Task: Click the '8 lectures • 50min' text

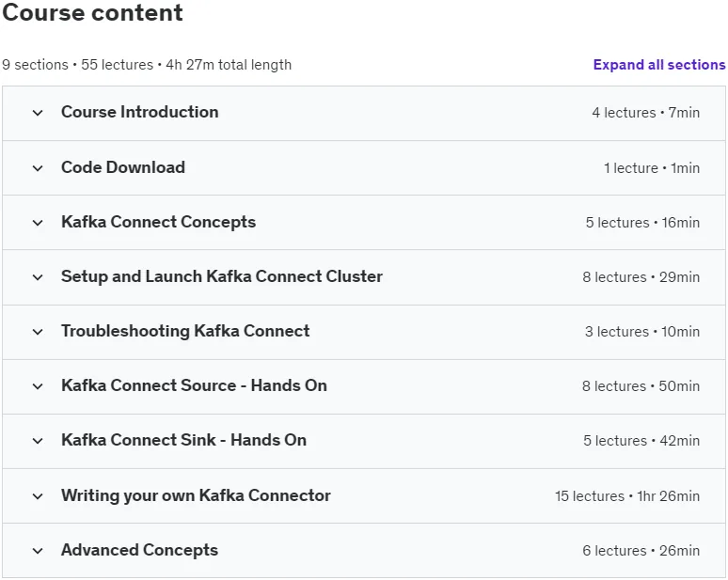Action: (641, 386)
